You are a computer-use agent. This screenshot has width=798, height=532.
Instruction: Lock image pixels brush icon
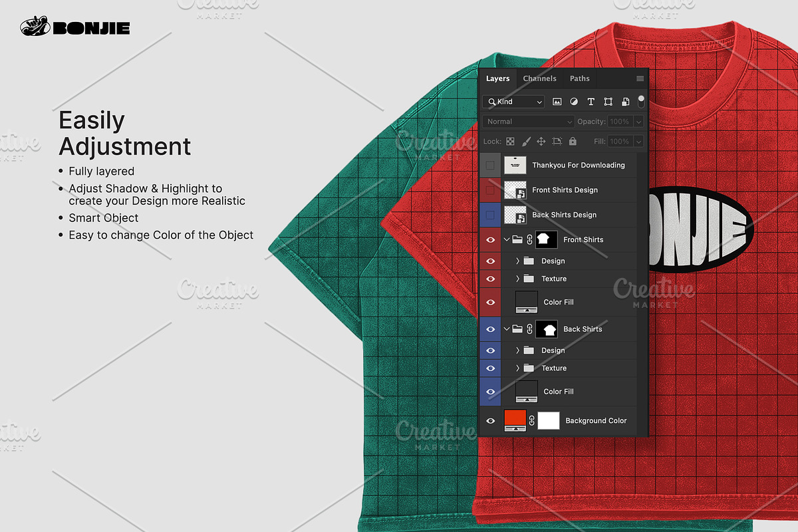pos(526,142)
